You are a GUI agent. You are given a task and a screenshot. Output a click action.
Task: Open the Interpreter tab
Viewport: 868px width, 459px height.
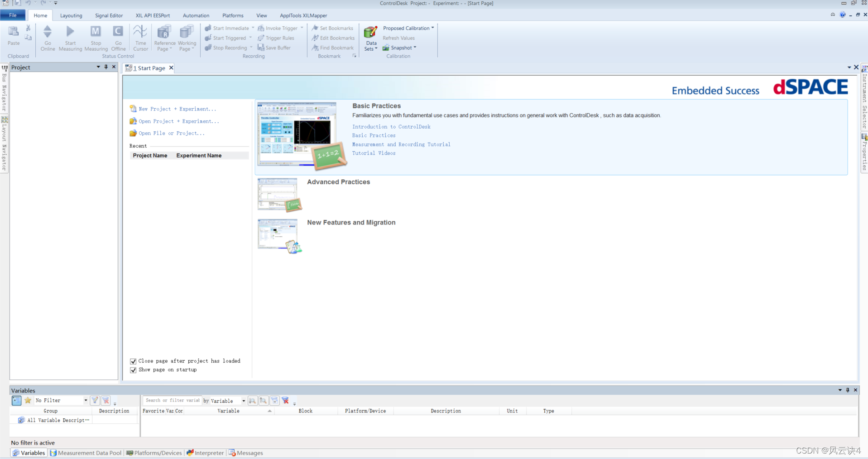click(x=205, y=453)
